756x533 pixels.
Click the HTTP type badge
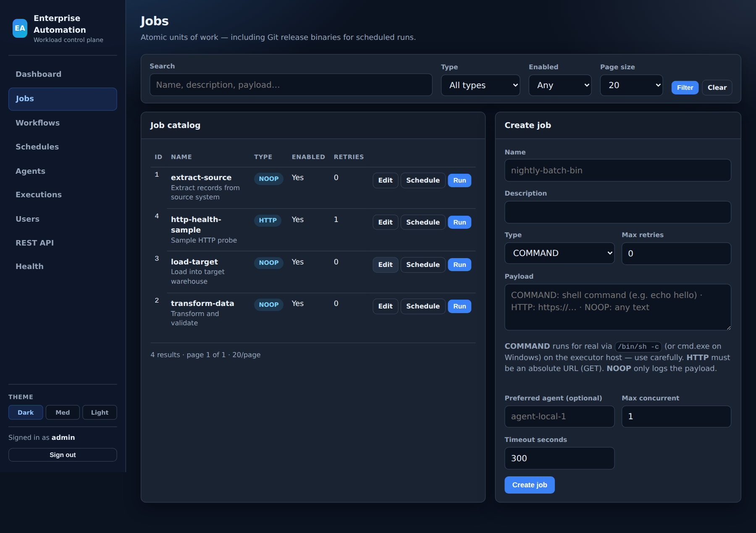click(268, 220)
